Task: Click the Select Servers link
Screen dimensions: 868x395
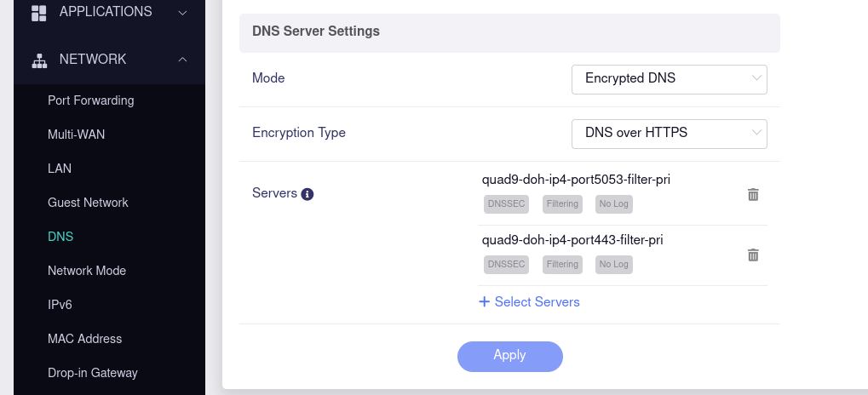Action: click(x=537, y=302)
